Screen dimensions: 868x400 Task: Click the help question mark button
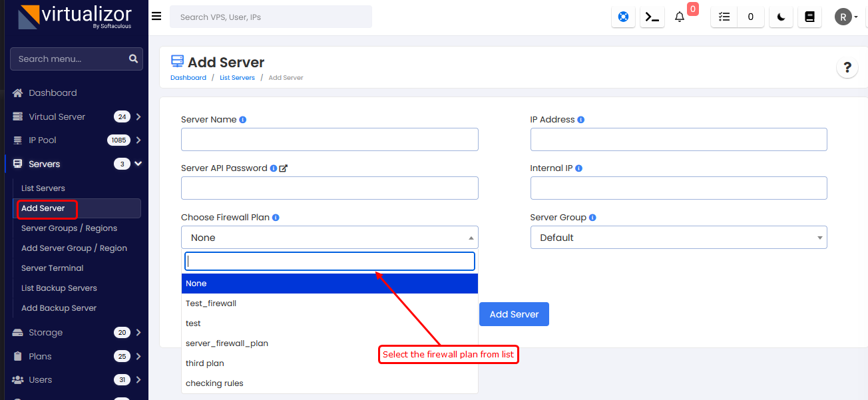point(847,67)
